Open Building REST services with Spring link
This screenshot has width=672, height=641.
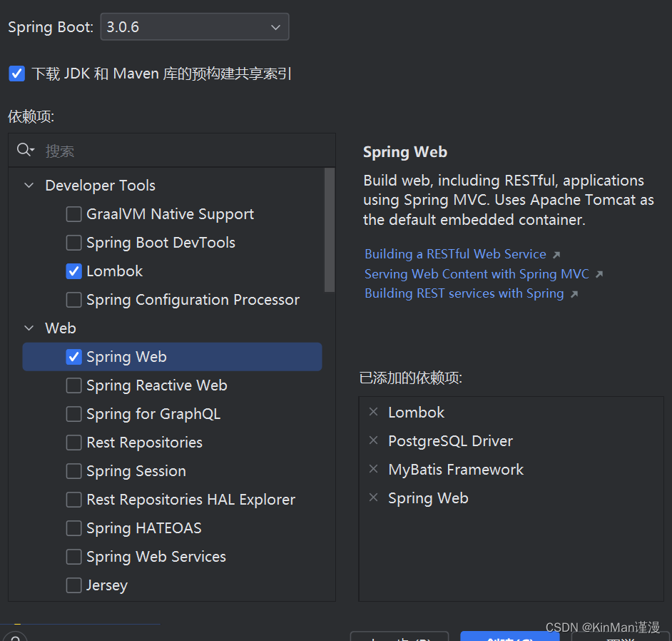[464, 293]
